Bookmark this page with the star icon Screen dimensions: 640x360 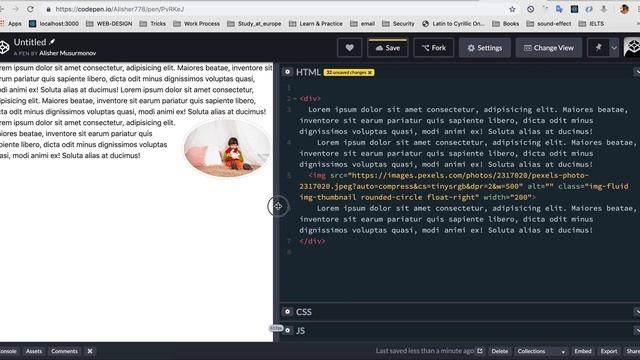[x=512, y=9]
